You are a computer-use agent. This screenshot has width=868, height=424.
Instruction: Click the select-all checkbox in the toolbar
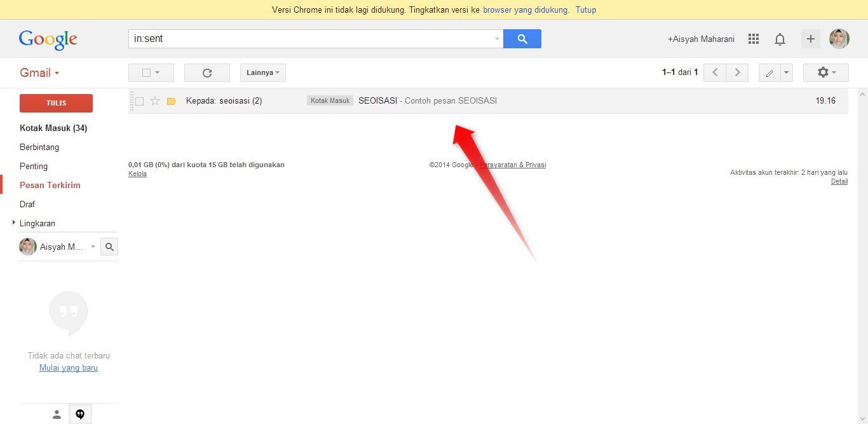[x=147, y=72]
